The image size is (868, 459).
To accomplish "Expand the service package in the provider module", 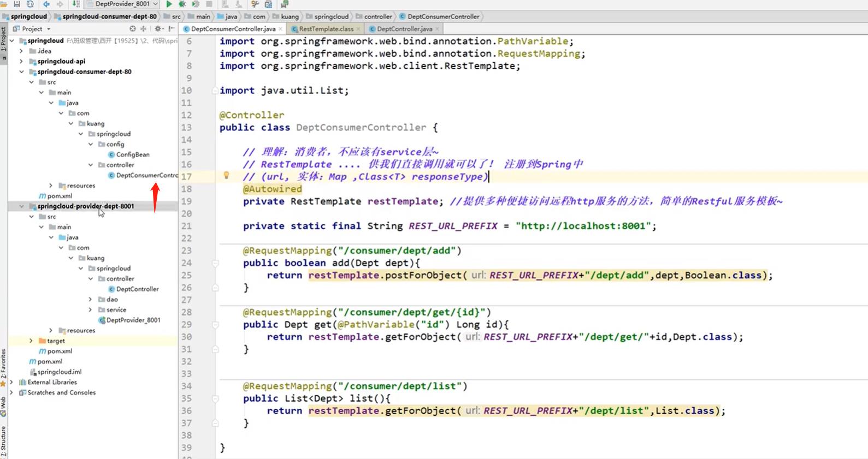I will pyautogui.click(x=91, y=309).
